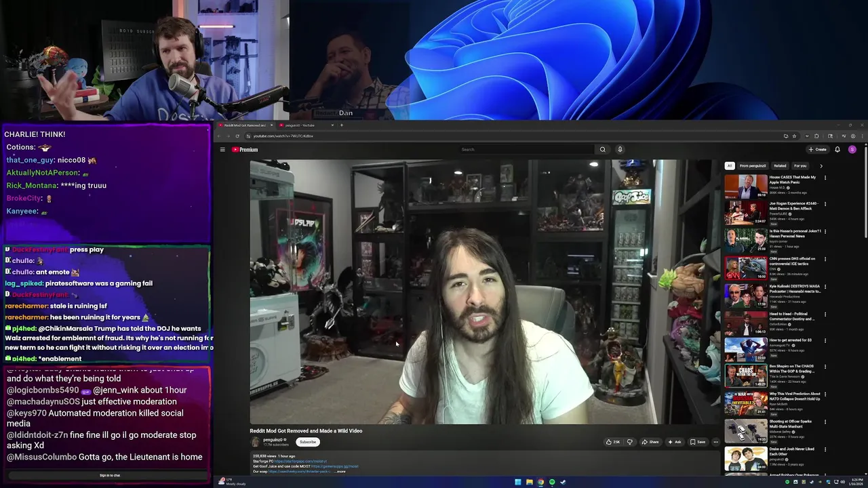
Task: Open the penguinz0 channel name link
Action: (272, 440)
